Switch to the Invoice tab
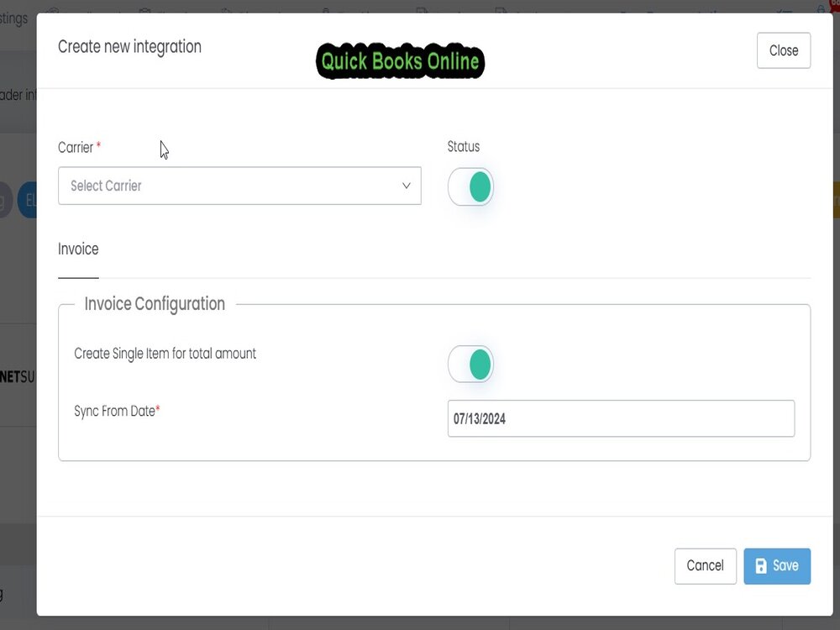This screenshot has height=630, width=840. (78, 249)
